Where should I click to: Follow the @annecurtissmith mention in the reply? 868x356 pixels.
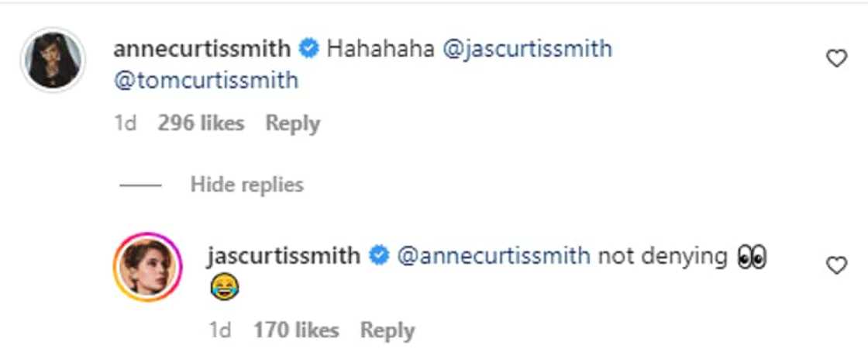[x=493, y=256]
